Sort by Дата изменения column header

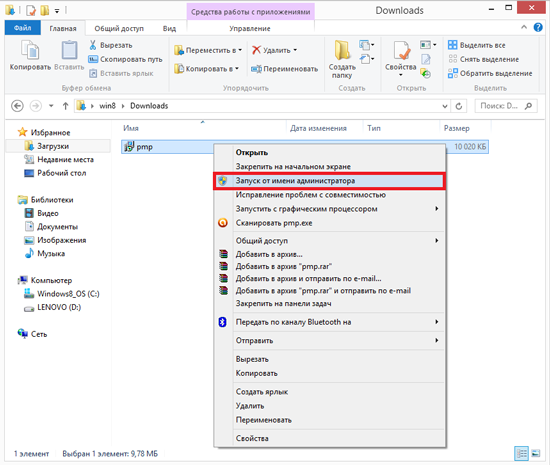(x=318, y=128)
